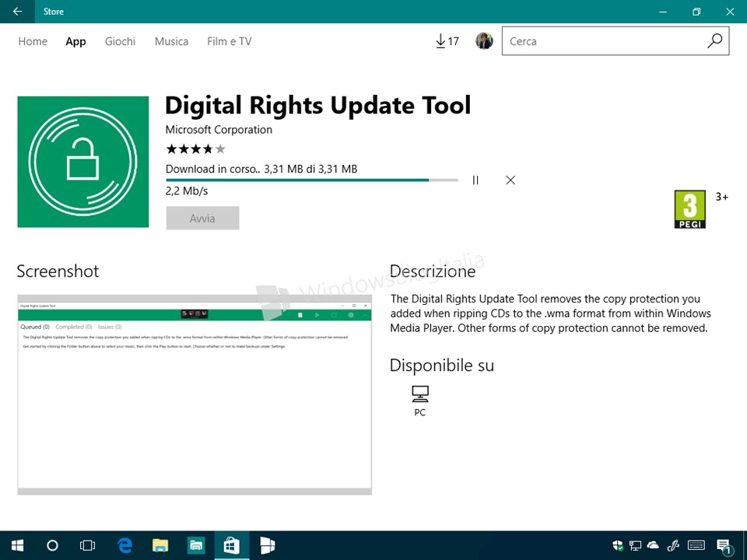Pause the download in progress
747x560 pixels.
tap(475, 180)
